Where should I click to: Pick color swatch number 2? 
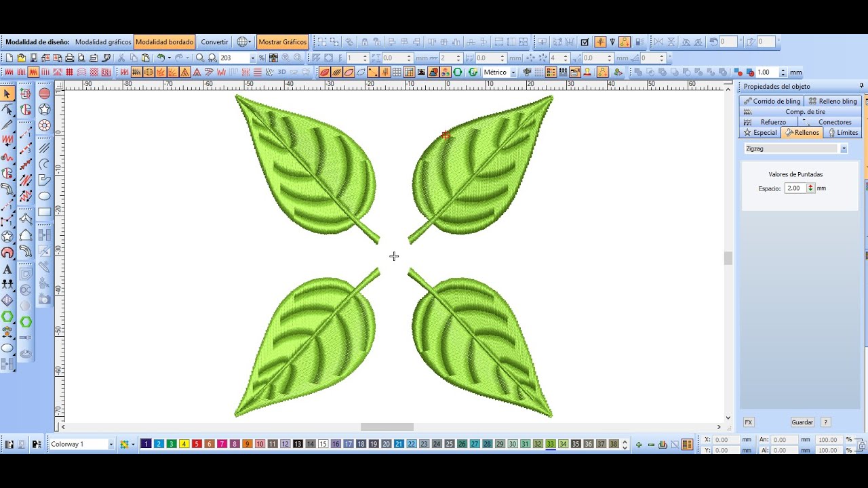coord(159,445)
